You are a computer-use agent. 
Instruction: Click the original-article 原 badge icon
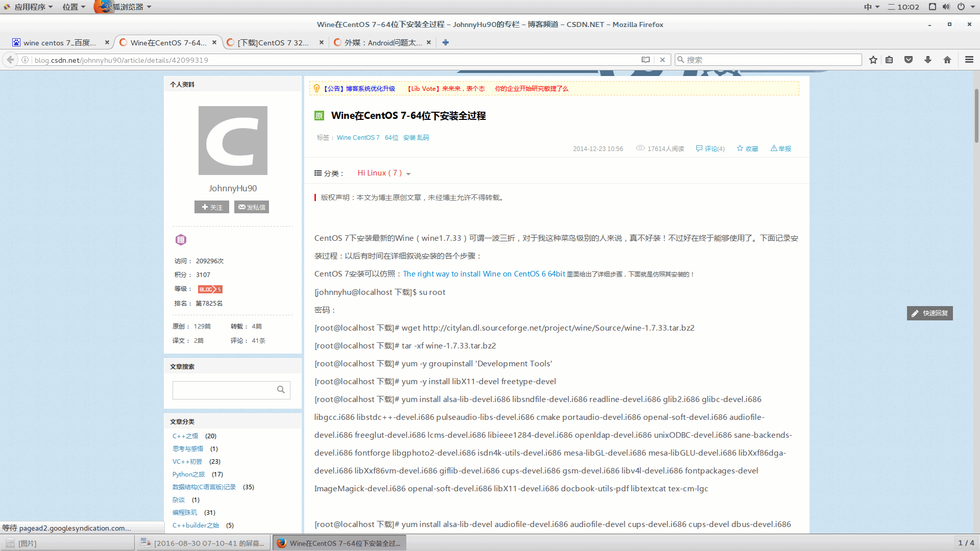(319, 116)
